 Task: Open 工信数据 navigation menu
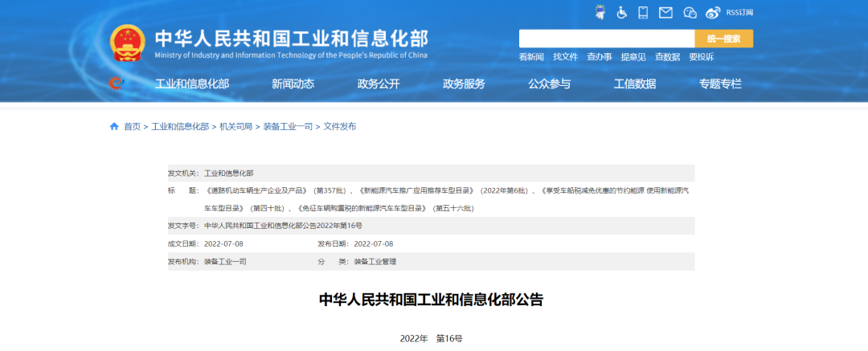(635, 84)
